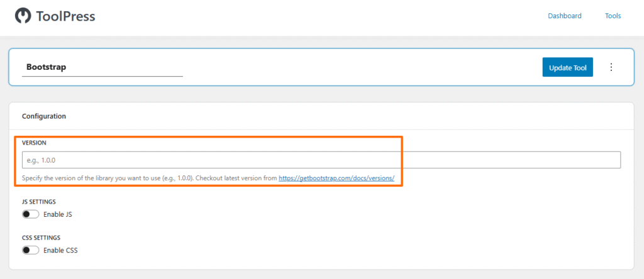Image resolution: width=644 pixels, height=279 pixels.
Task: Click the JS SETTINGS label
Action: point(39,202)
